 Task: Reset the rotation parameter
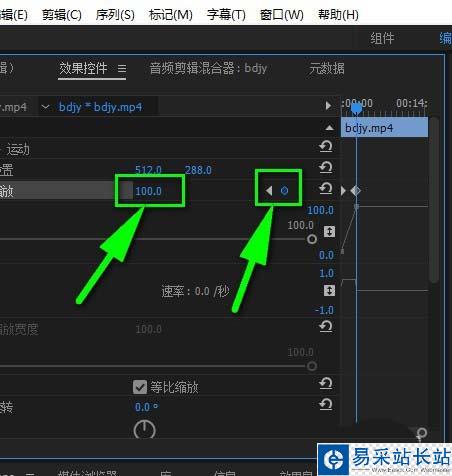(326, 404)
